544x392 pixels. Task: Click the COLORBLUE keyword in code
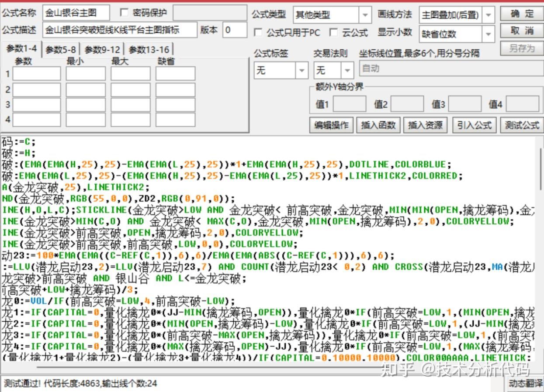[x=420, y=165]
